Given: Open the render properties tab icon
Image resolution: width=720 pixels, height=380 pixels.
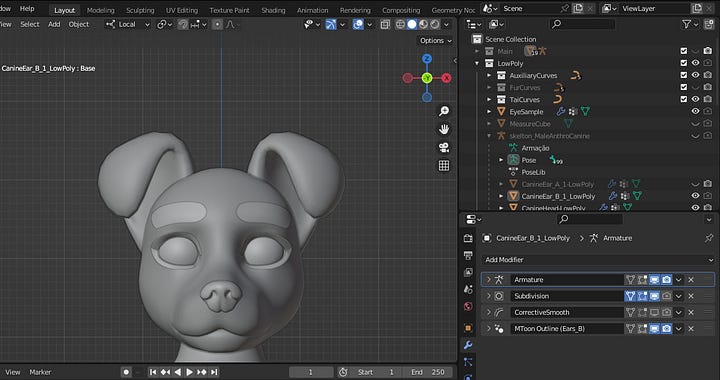Looking at the screenshot, I should tap(468, 238).
